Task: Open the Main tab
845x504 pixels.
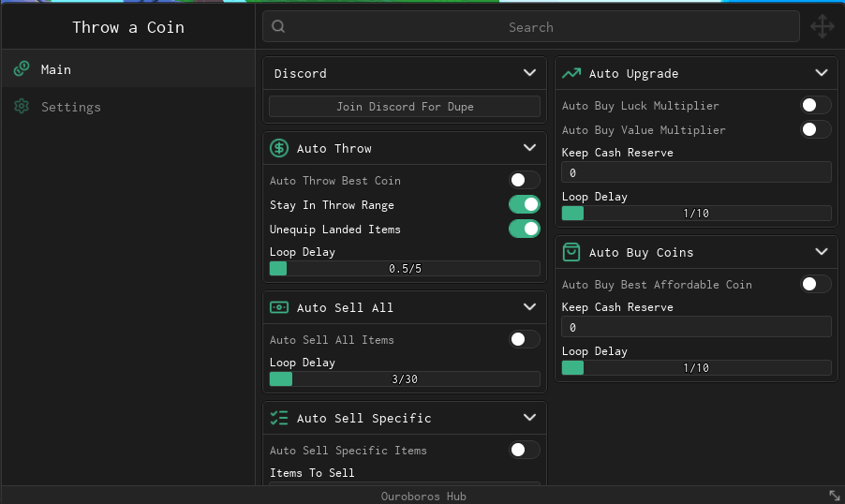Action: coord(128,69)
